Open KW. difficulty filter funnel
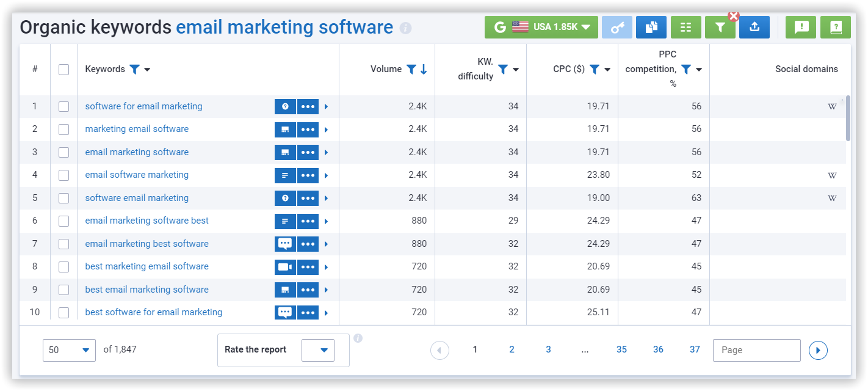Image resolution: width=868 pixels, height=391 pixels. [x=502, y=69]
